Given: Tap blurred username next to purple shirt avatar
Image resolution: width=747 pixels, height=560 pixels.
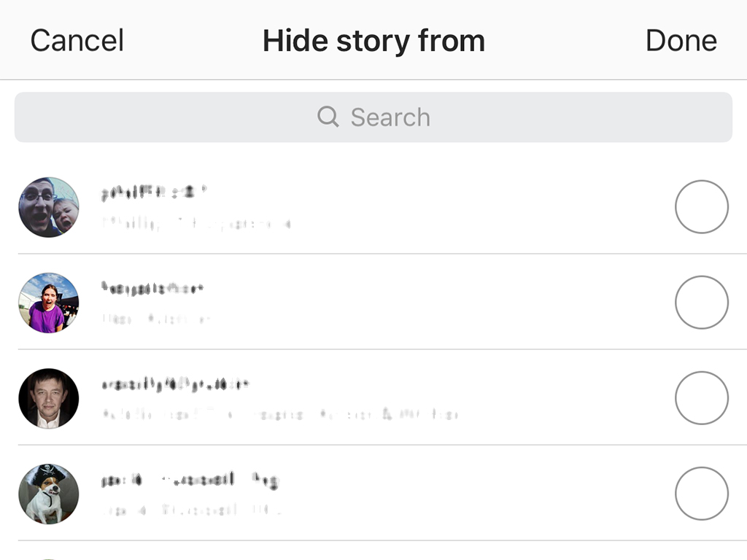Looking at the screenshot, I should tap(152, 288).
